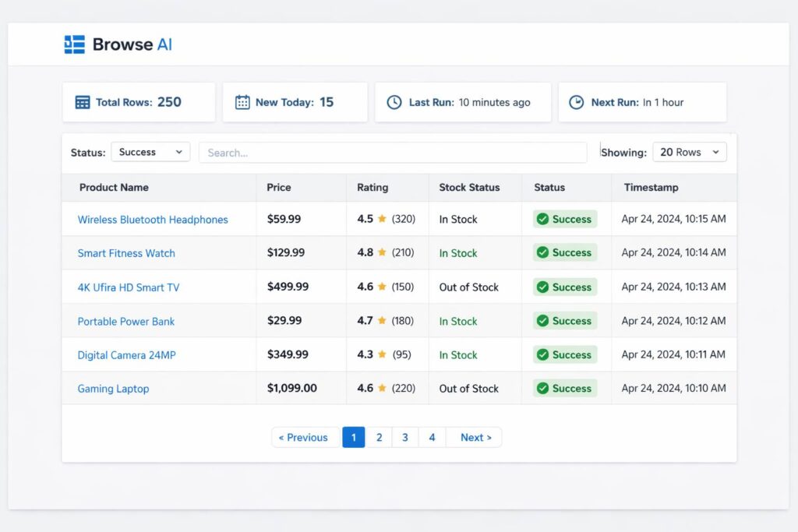Viewport: 798px width, 532px height.
Task: Click the Total Rows table icon
Action: click(83, 102)
